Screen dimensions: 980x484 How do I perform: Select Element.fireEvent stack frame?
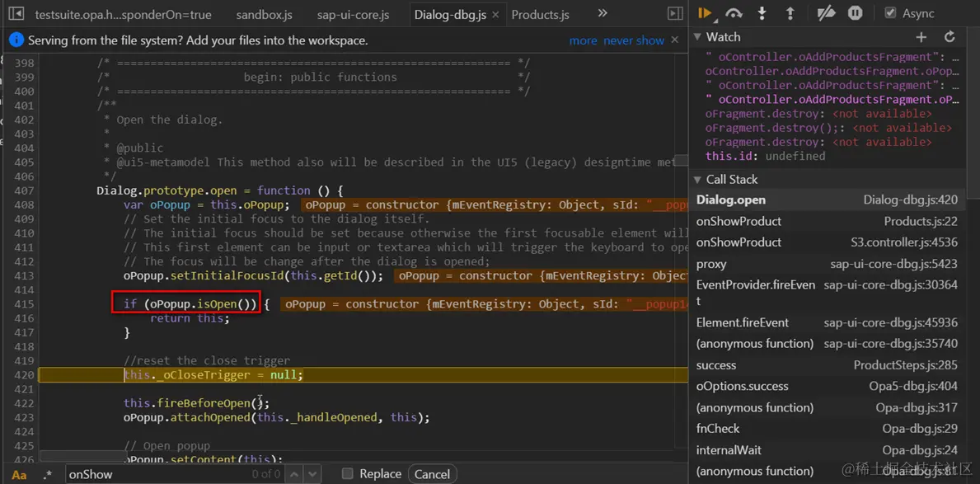click(x=827, y=322)
